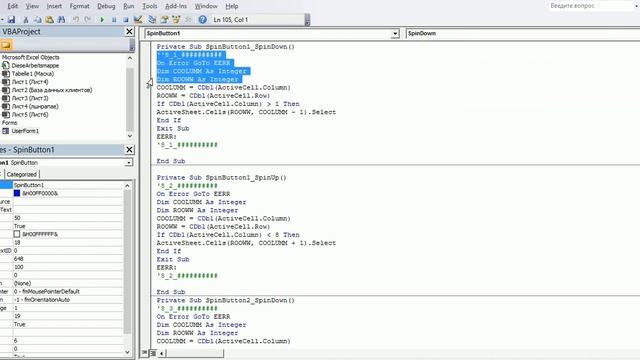Screen dimensions: 640x360
Task: Close the VBAProject explorer panel
Action: coord(129,31)
